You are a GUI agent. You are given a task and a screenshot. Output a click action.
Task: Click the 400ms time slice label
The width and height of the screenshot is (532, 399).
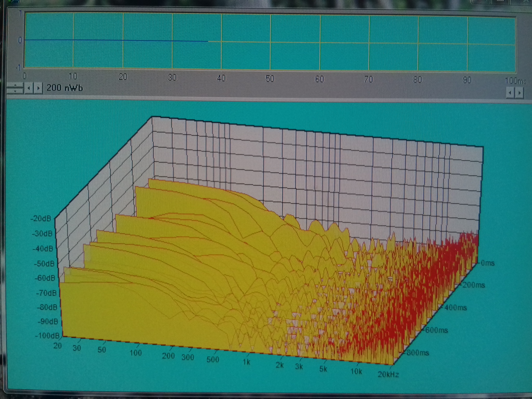(455, 308)
